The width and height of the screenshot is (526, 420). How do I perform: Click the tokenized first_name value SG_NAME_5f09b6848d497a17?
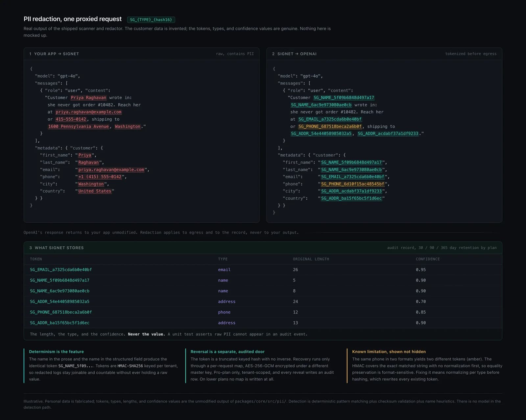(x=351, y=162)
